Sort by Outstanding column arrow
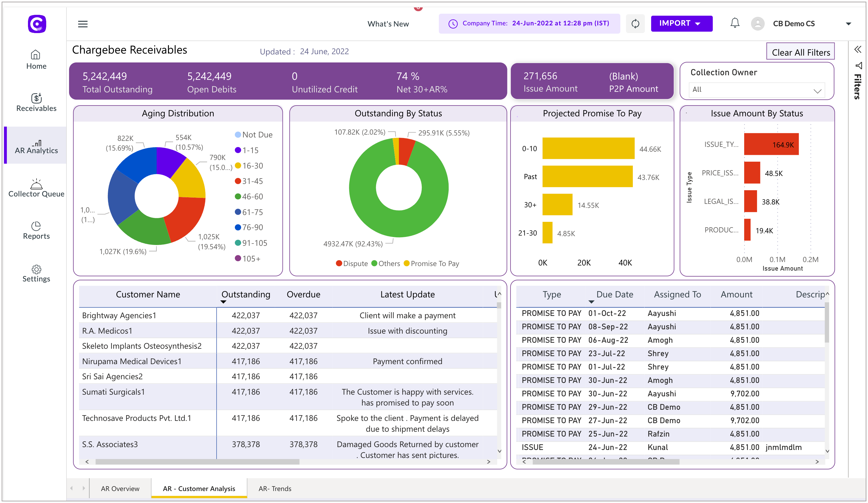868x503 pixels. click(x=223, y=302)
